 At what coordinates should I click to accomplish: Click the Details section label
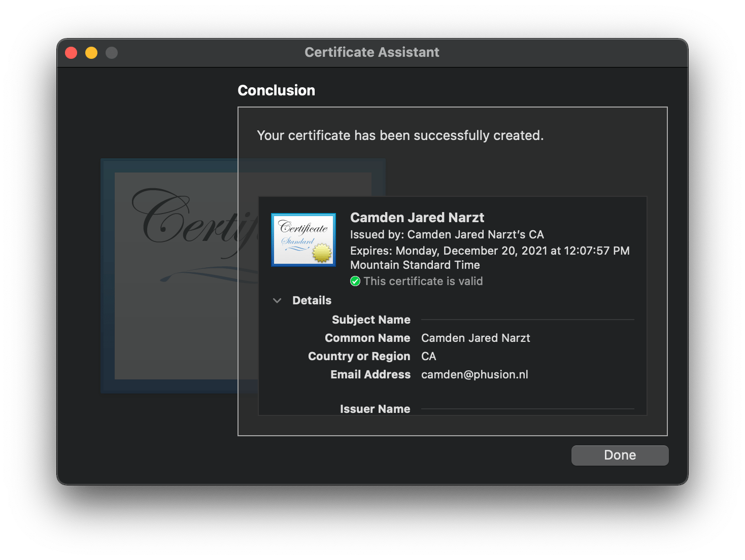[312, 301]
